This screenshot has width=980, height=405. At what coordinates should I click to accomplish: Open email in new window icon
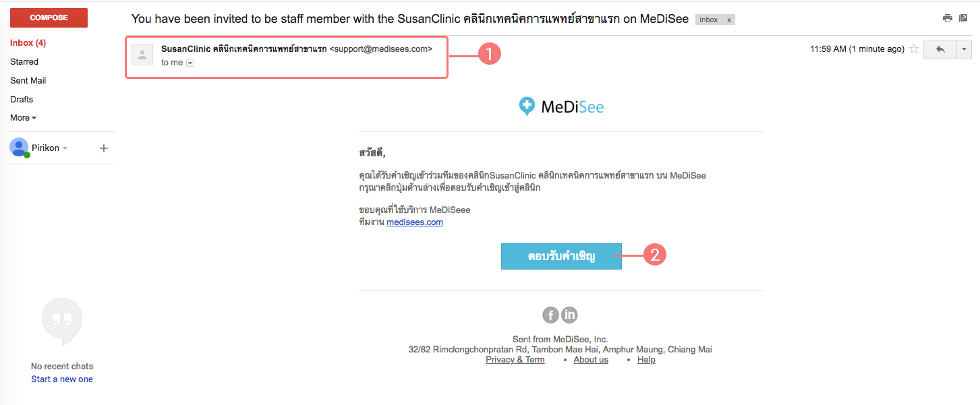(964, 18)
